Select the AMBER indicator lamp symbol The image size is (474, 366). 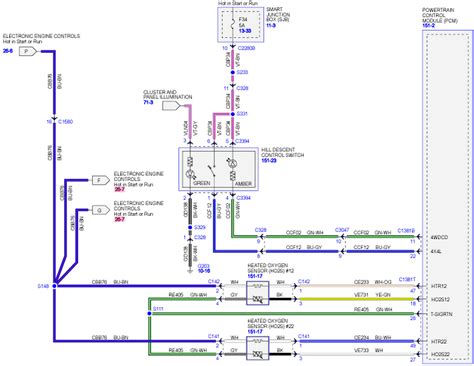point(232,164)
